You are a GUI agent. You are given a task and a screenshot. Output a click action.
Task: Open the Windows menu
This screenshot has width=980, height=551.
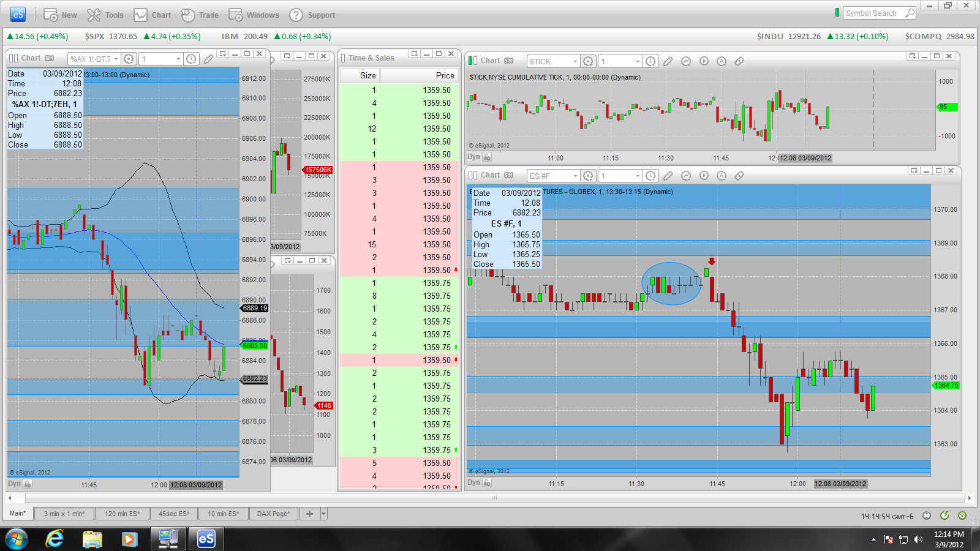click(x=254, y=15)
